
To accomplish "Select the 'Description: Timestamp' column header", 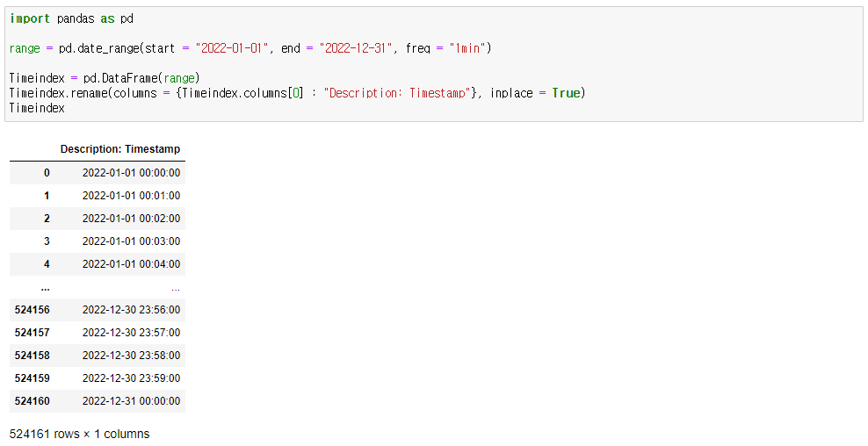I will [x=120, y=149].
